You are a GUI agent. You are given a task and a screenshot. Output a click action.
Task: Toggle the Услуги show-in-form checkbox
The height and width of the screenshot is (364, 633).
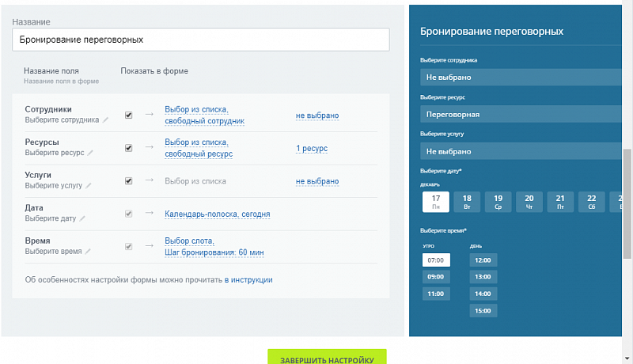(128, 180)
